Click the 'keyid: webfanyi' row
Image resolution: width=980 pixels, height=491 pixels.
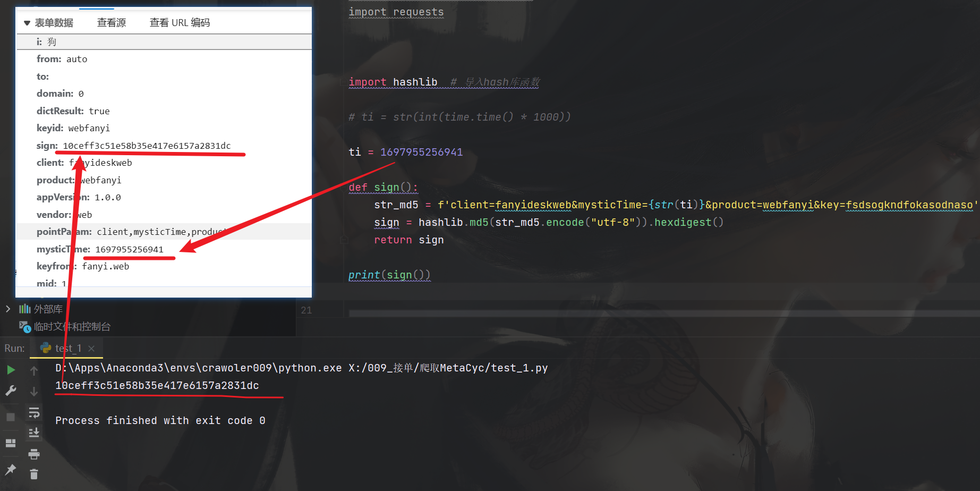[164, 128]
